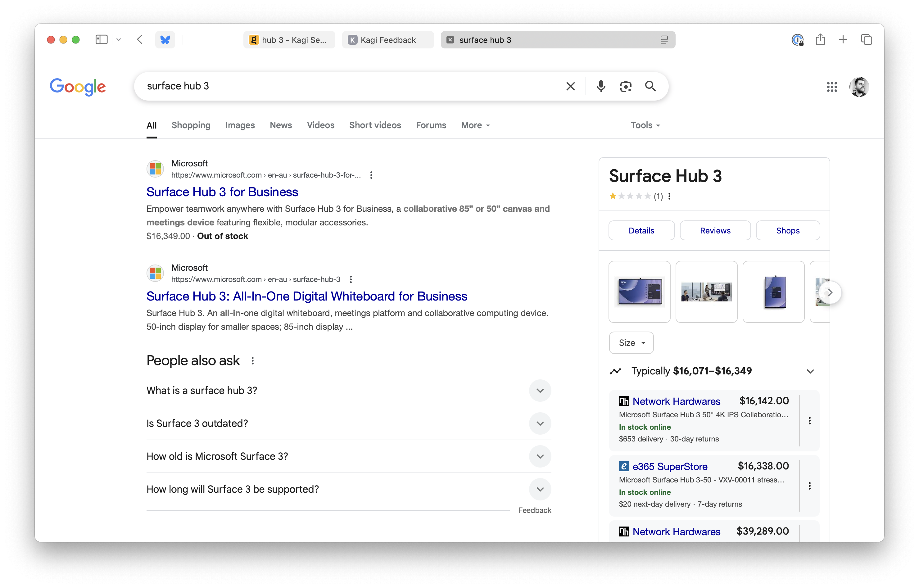Screen dimensions: 919x588
Task: Switch to the Kagi Feedback tab
Action: click(x=387, y=40)
